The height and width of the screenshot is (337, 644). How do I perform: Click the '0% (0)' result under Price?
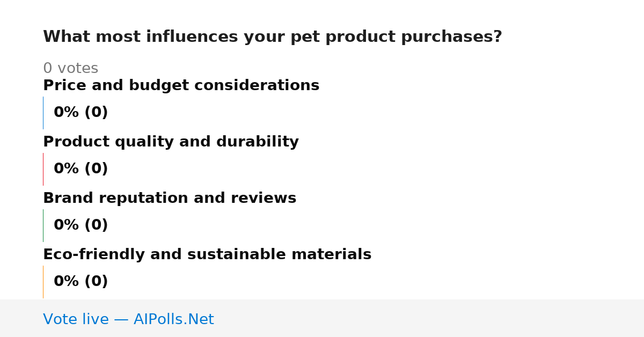pyautogui.click(x=80, y=113)
